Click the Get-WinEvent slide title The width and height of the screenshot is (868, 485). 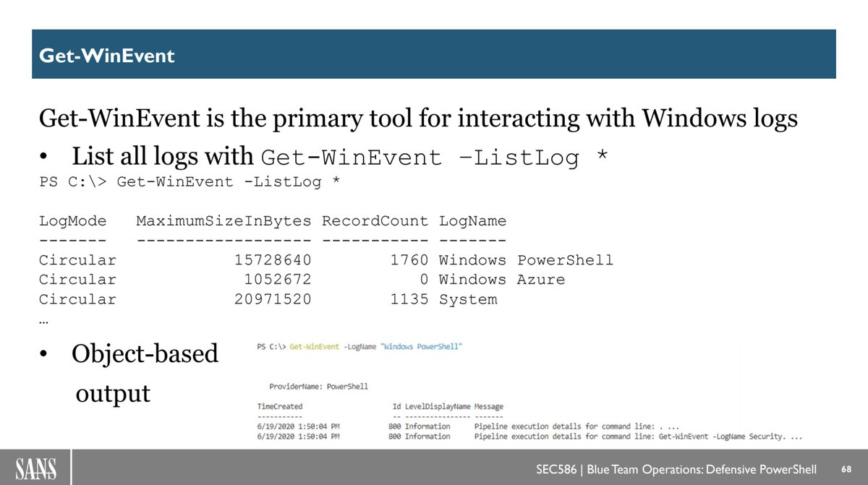tap(107, 56)
